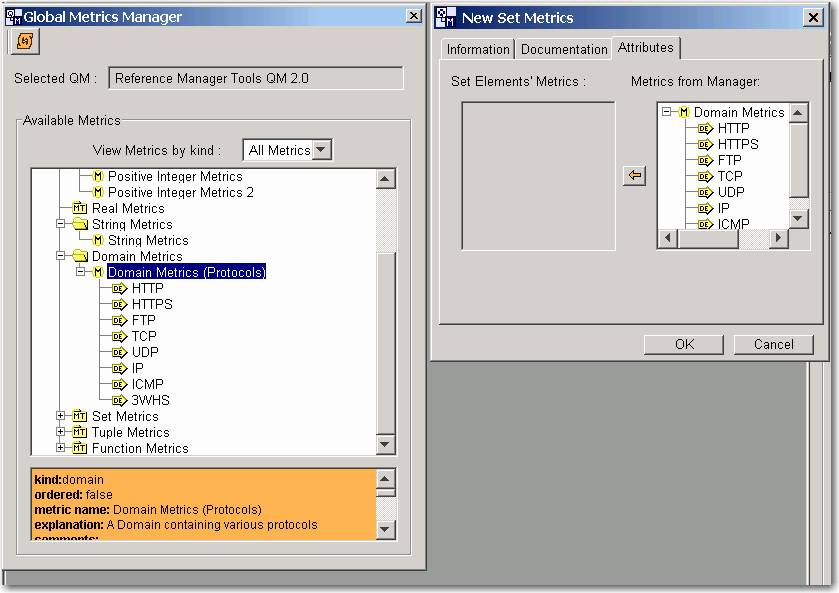Click the FTP icon in the Metrics from Manager list
Viewport: 839px width, 593px height.
705,161
